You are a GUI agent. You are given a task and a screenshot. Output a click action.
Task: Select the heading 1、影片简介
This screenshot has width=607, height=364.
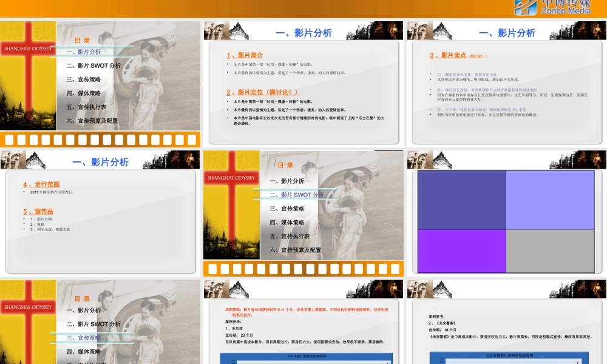pyautogui.click(x=245, y=55)
